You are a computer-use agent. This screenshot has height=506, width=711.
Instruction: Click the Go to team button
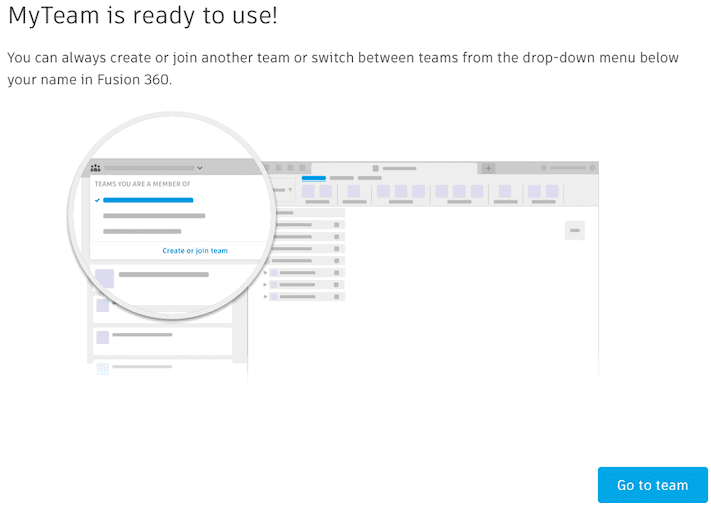pyautogui.click(x=652, y=485)
